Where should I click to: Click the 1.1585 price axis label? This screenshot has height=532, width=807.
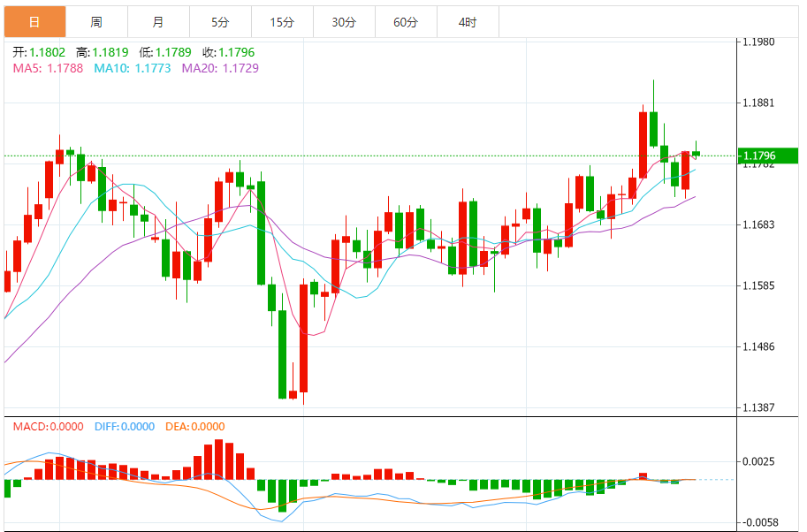coord(758,286)
